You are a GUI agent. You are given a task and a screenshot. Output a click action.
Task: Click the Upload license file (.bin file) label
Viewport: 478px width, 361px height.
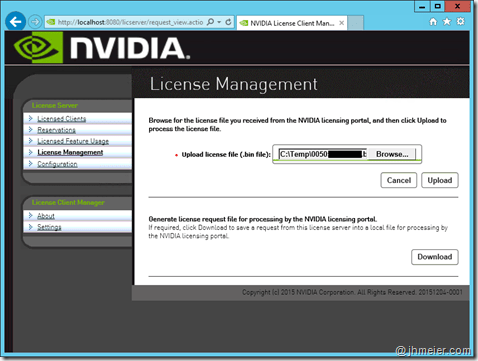tap(226, 155)
